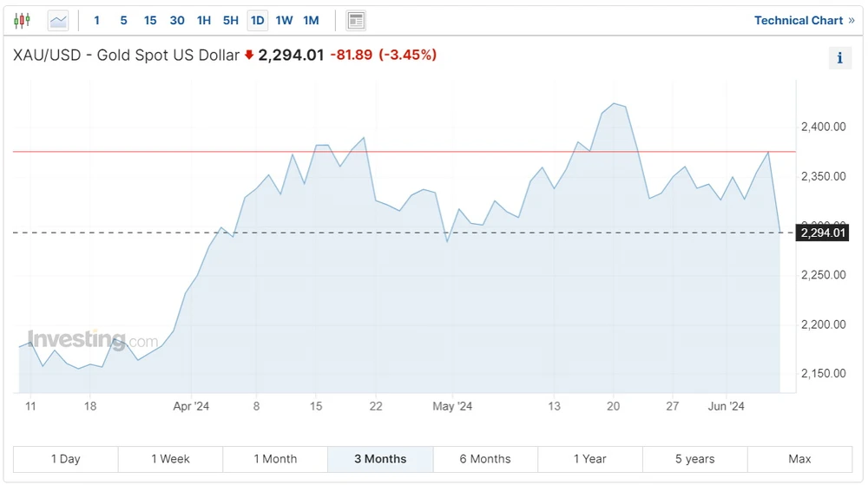Set interval to 1 minute

[96, 20]
